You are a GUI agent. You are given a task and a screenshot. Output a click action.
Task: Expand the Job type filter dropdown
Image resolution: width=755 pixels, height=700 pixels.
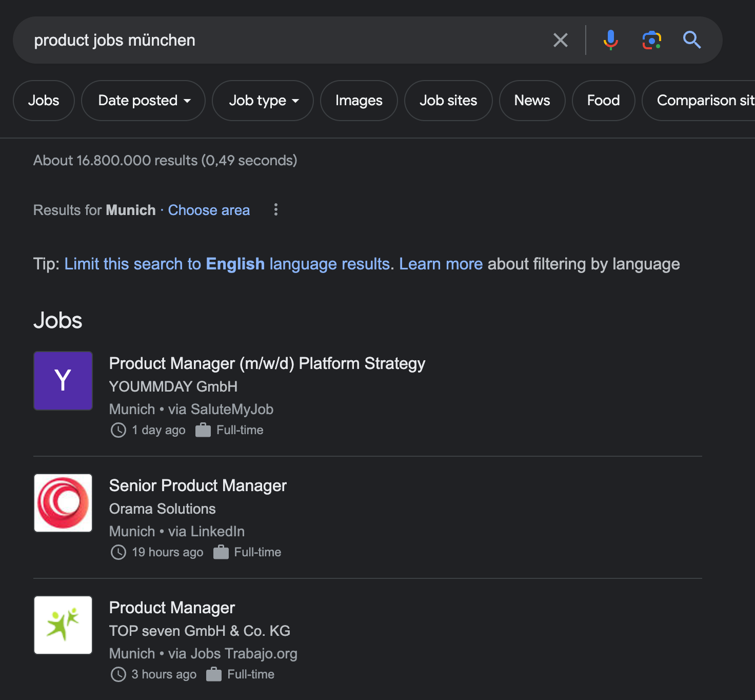tap(263, 101)
